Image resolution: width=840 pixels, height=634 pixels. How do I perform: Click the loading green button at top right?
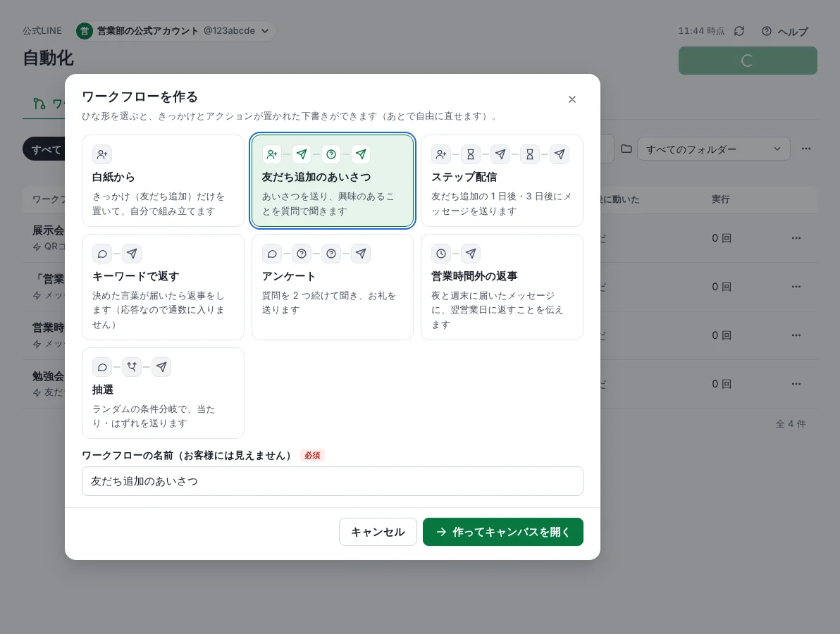click(748, 61)
